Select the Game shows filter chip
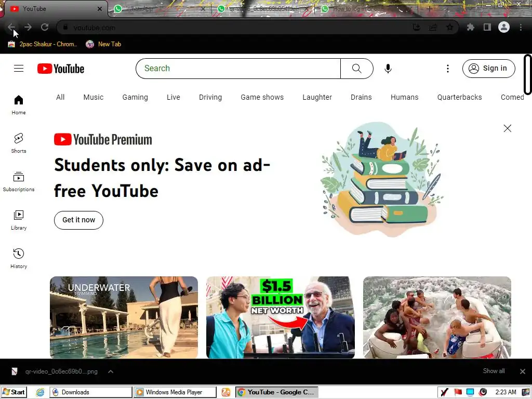 pyautogui.click(x=262, y=97)
